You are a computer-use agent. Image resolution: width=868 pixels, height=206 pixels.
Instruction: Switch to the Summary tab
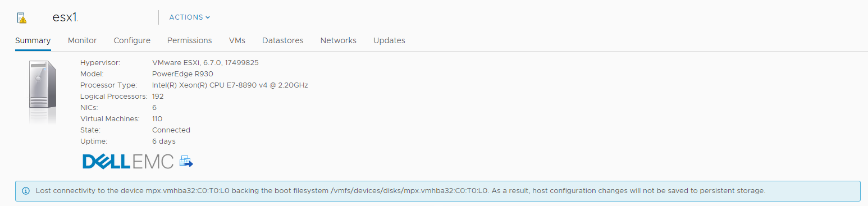[x=33, y=40]
